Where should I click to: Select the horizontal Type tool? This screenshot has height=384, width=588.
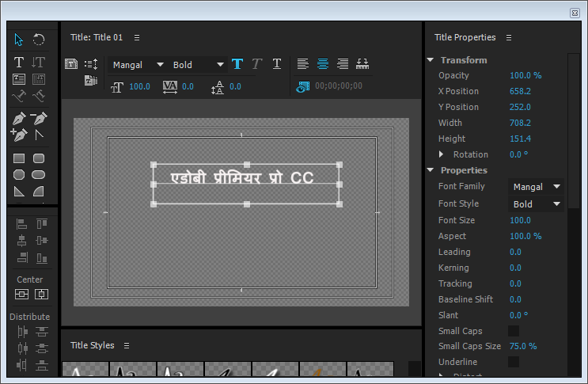click(19, 62)
